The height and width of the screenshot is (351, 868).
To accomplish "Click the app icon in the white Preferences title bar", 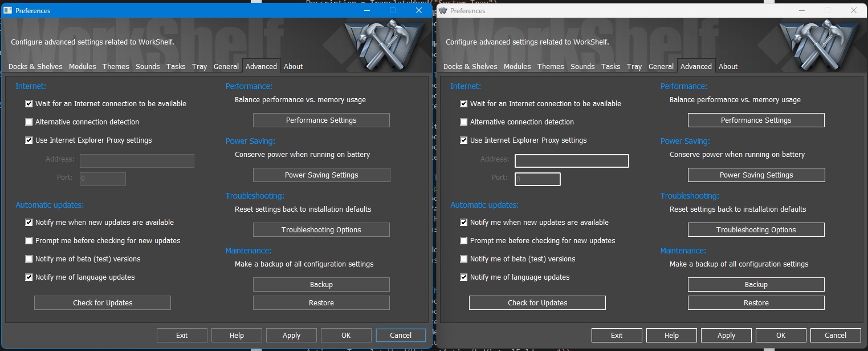I will pyautogui.click(x=443, y=10).
